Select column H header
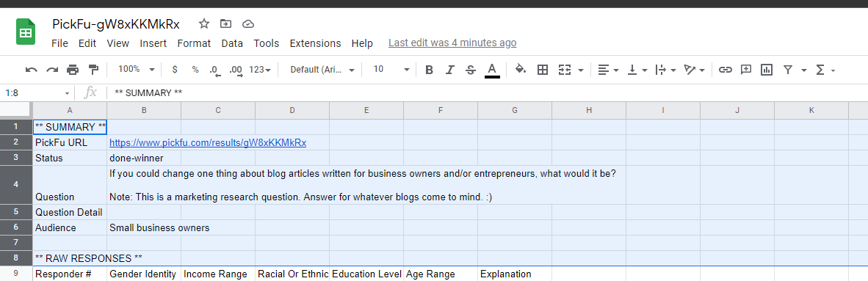The height and width of the screenshot is (281, 868). 589,111
